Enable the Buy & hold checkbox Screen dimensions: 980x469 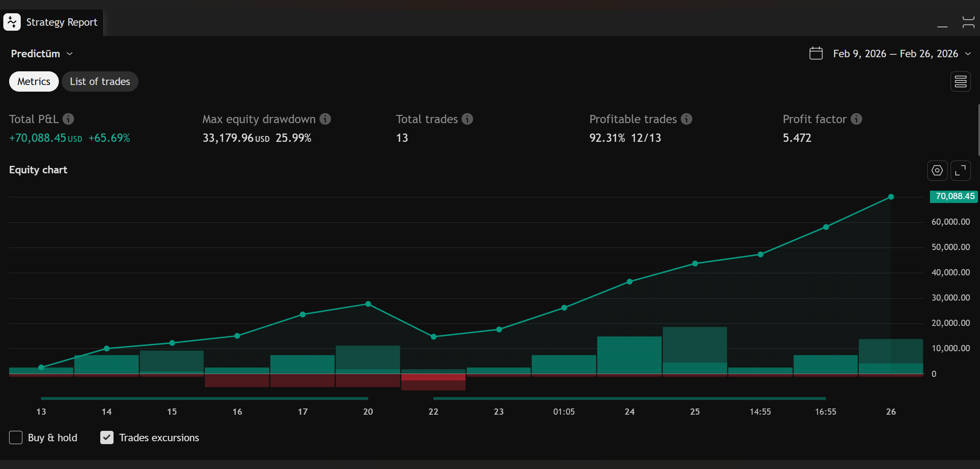tap(16, 437)
